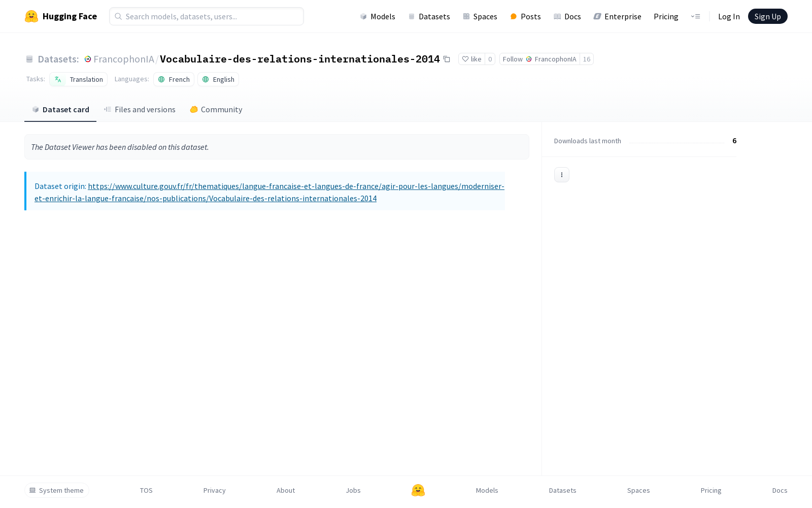Open the footer Datasets link
Viewport: 812px width, 508px height.
(x=563, y=490)
